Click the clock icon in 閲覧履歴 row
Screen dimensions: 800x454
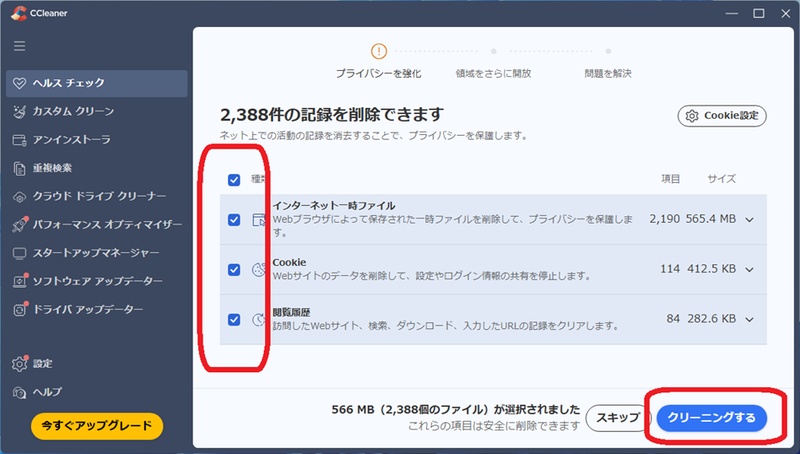259,320
